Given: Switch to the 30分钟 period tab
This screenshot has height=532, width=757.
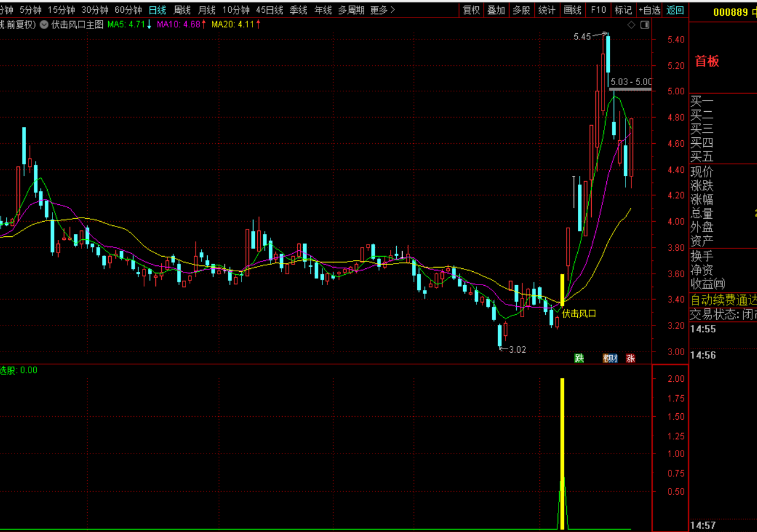Looking at the screenshot, I should [x=94, y=10].
